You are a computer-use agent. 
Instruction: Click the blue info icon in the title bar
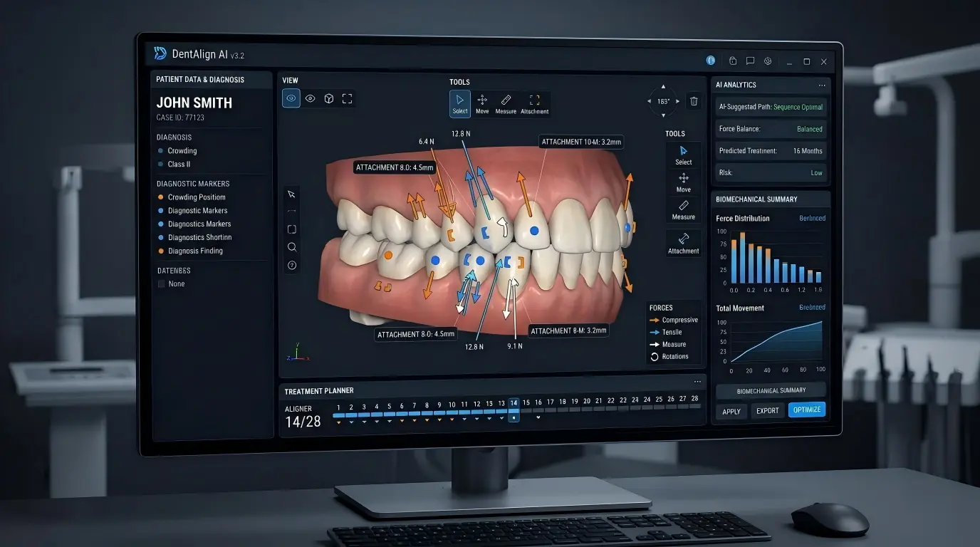710,61
